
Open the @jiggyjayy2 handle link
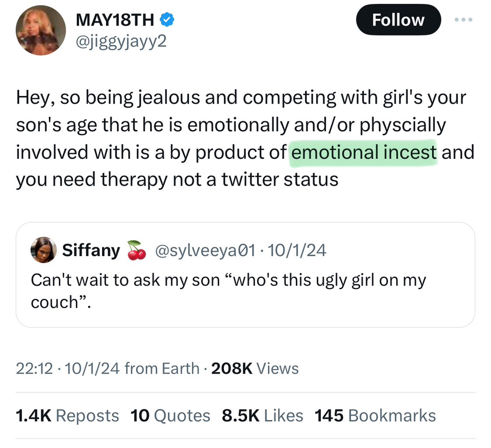[121, 42]
